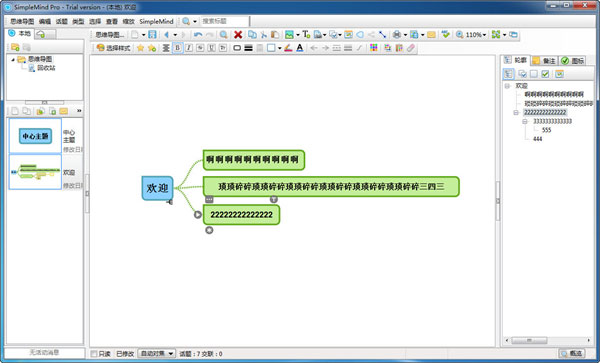The height and width of the screenshot is (363, 600).
Task: Open the colorful palette grid icon
Action: click(x=374, y=48)
